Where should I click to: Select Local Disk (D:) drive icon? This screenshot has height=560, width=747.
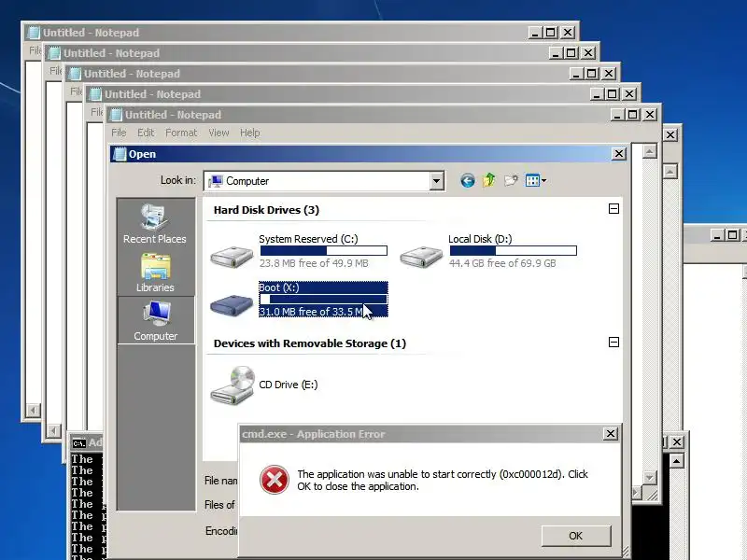point(421,257)
